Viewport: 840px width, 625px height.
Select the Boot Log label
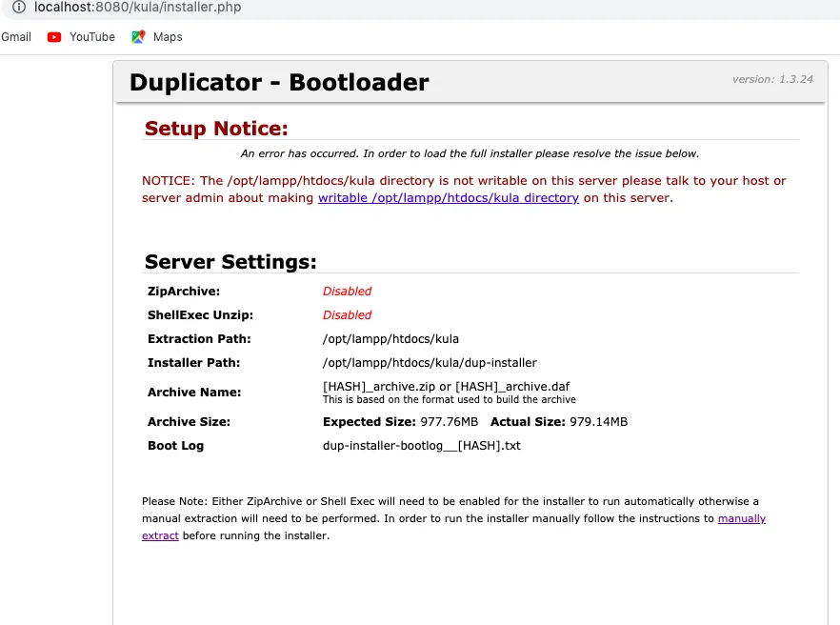click(175, 446)
